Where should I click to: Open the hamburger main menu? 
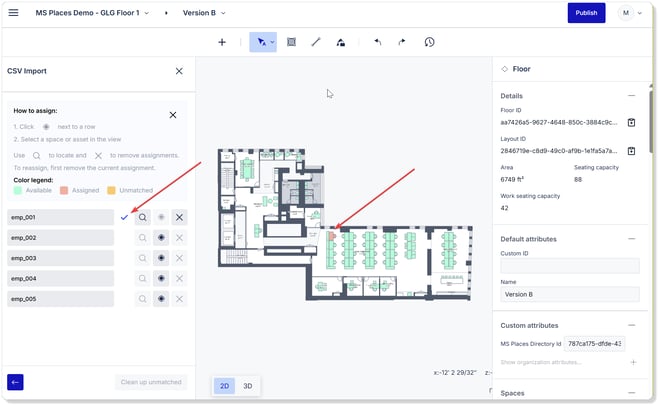coord(13,13)
